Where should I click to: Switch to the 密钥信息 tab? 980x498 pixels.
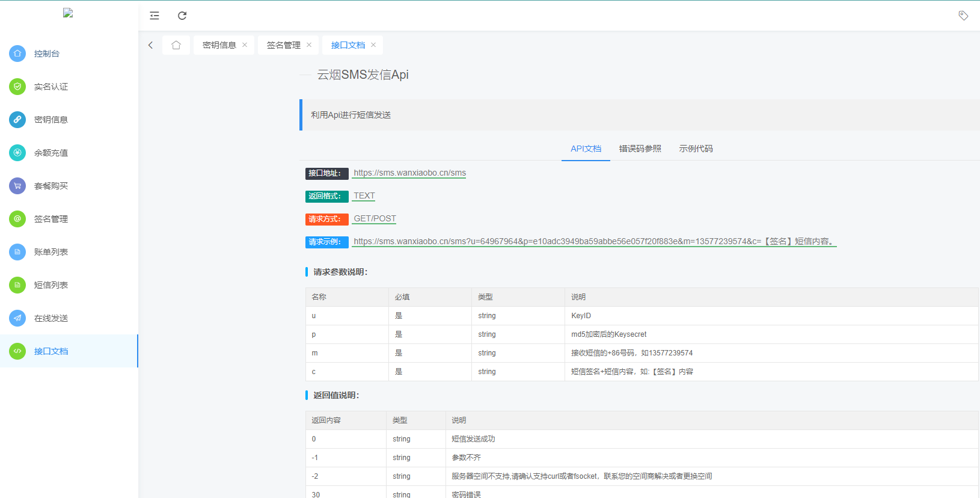click(x=219, y=45)
